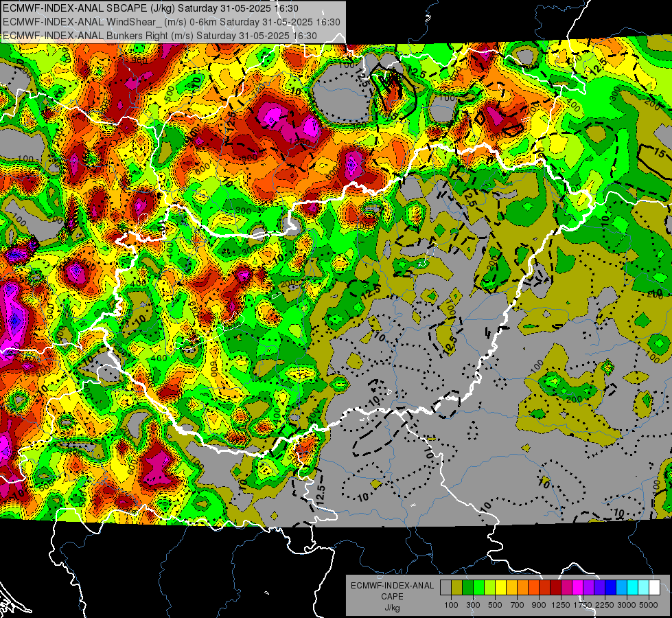Pick the cyan legend color swatch
The height and width of the screenshot is (618, 672).
[633, 588]
